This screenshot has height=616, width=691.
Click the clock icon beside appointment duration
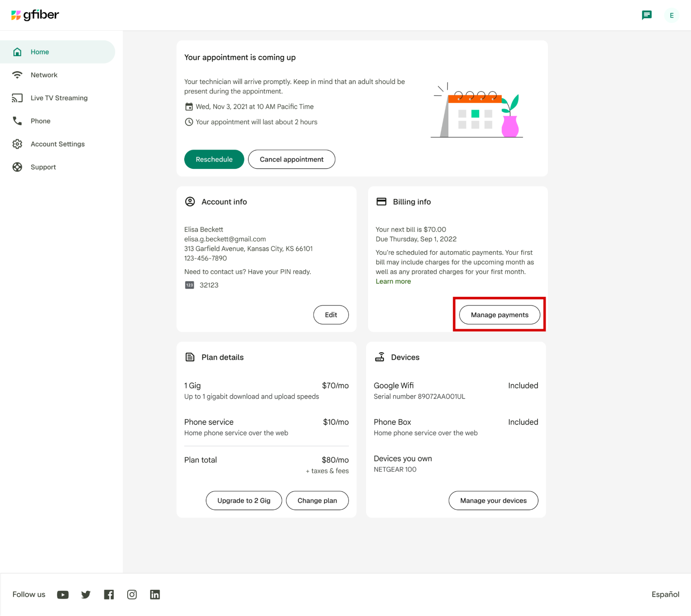click(x=189, y=122)
